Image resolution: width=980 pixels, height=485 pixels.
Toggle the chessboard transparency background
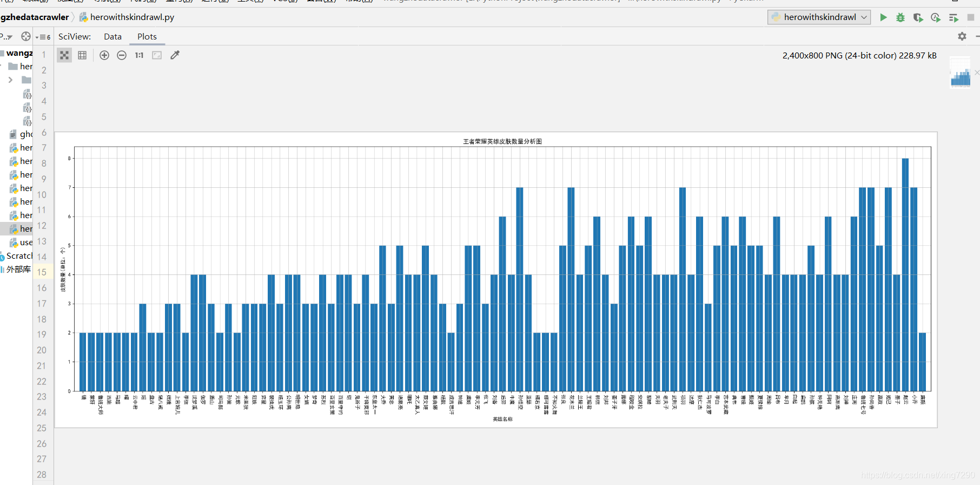[x=64, y=55]
